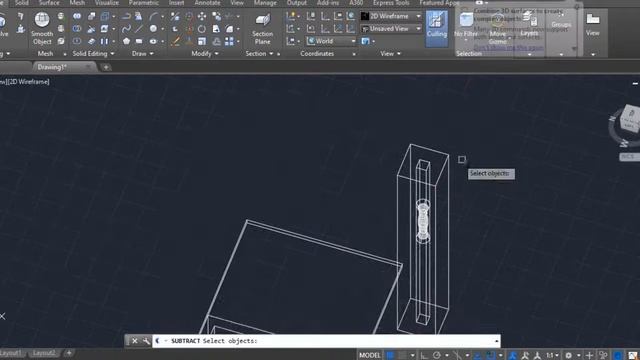Screen dimensions: 640x360
Task: Click the MODEL space button
Action: (370, 356)
